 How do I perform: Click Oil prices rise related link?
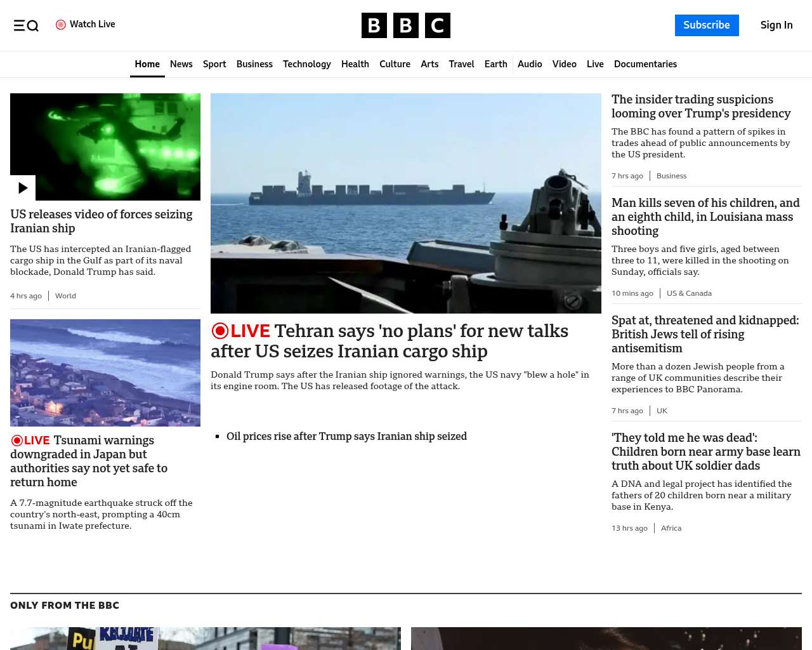346,436
